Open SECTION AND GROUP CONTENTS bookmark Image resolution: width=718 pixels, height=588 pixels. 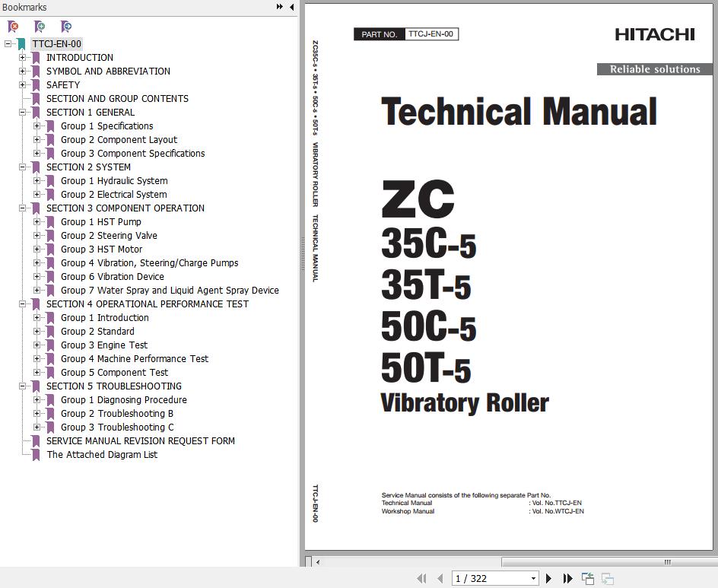coord(117,99)
